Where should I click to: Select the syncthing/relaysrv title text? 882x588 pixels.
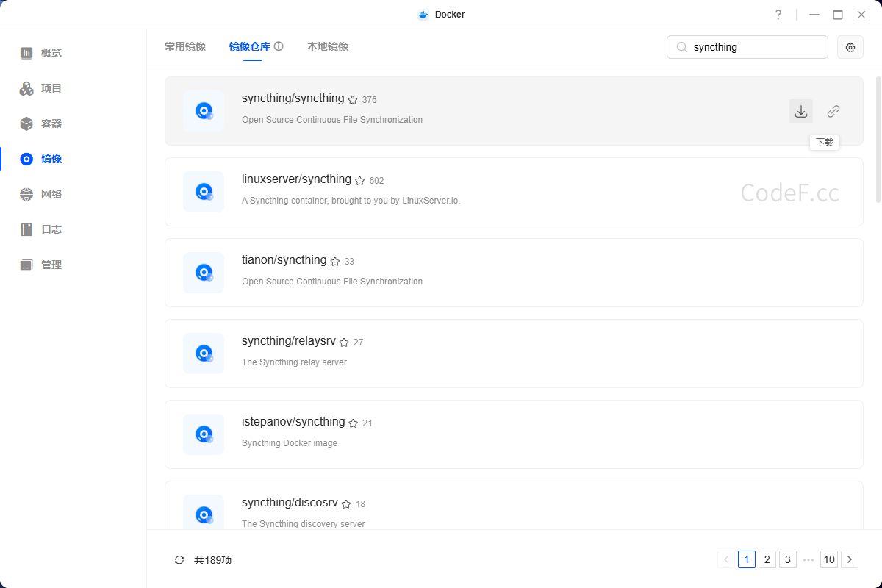[289, 341]
